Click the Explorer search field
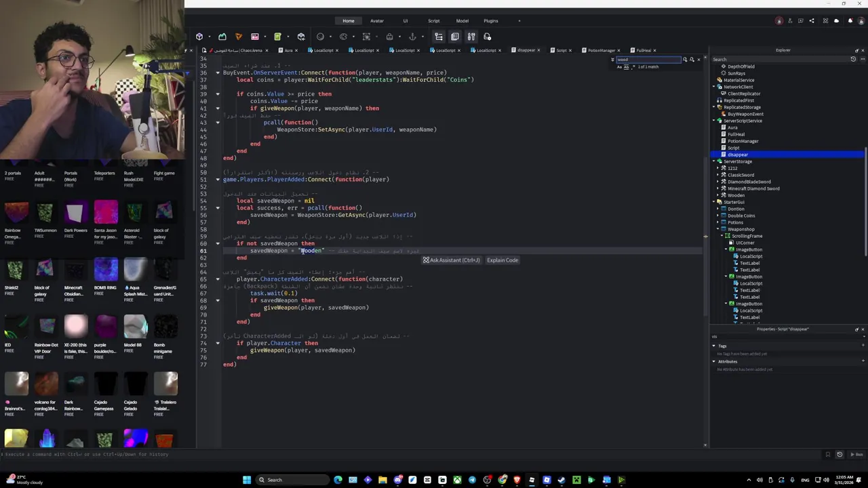Screen dimensions: 868x488 tap(780, 60)
